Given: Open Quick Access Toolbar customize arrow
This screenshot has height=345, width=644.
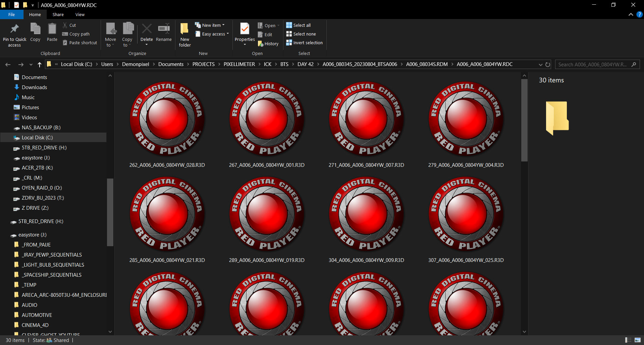Looking at the screenshot, I should click(x=33, y=5).
